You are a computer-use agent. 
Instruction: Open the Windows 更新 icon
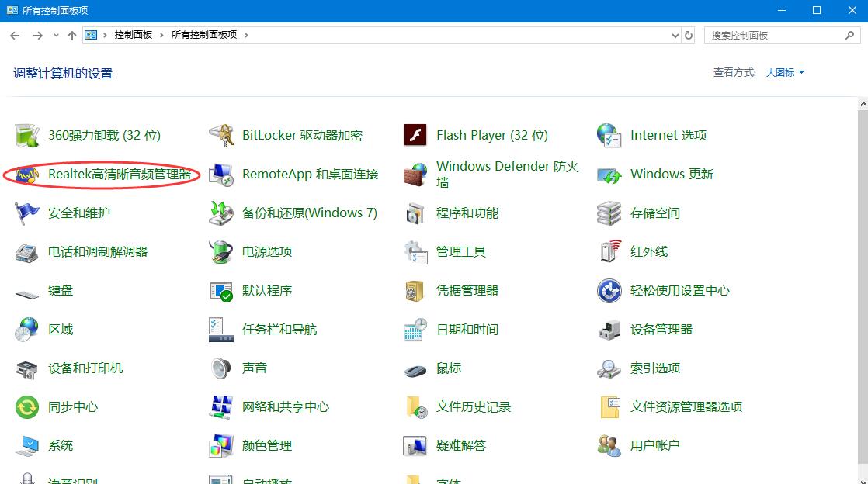point(609,175)
